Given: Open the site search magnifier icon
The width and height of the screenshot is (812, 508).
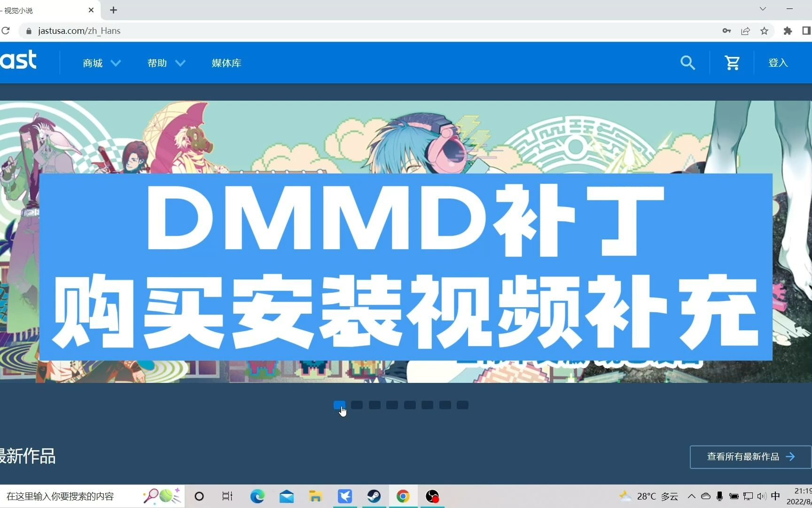Looking at the screenshot, I should [x=687, y=63].
